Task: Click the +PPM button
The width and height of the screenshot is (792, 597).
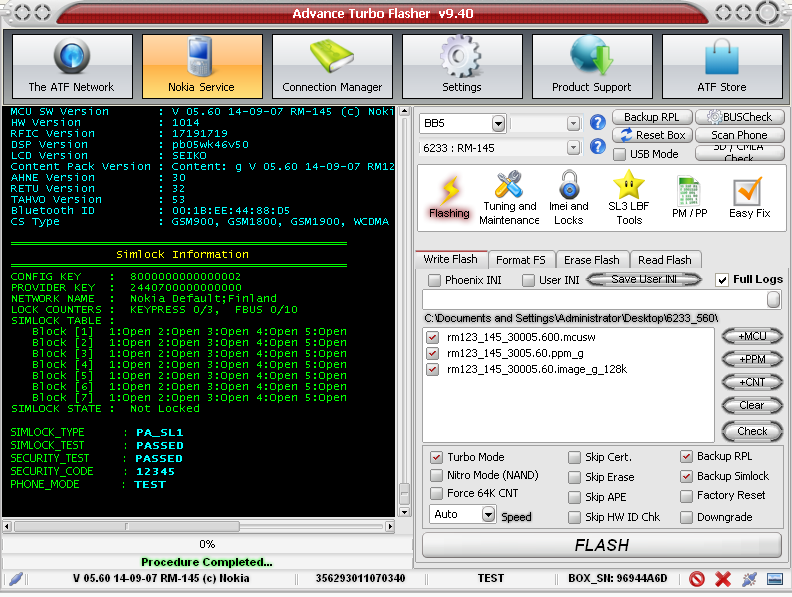Action: [x=752, y=359]
